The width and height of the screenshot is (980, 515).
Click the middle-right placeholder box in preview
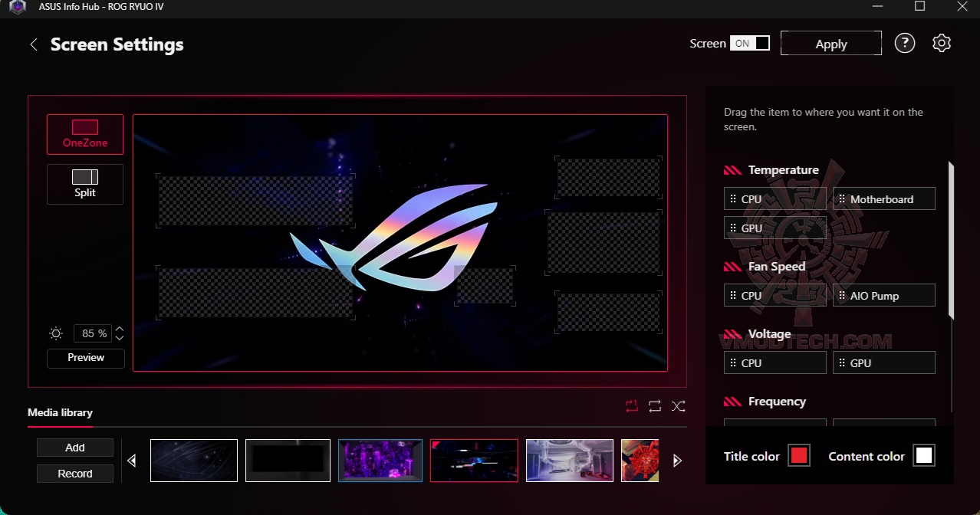click(x=603, y=242)
